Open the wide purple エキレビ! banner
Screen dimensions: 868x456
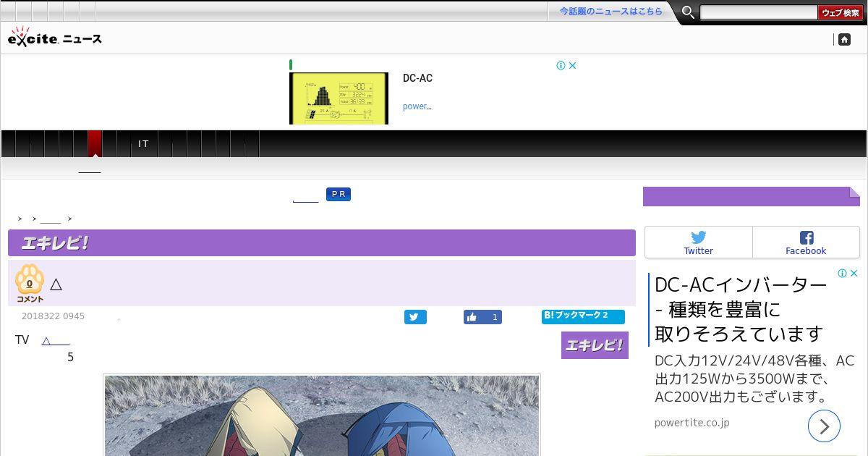322,243
